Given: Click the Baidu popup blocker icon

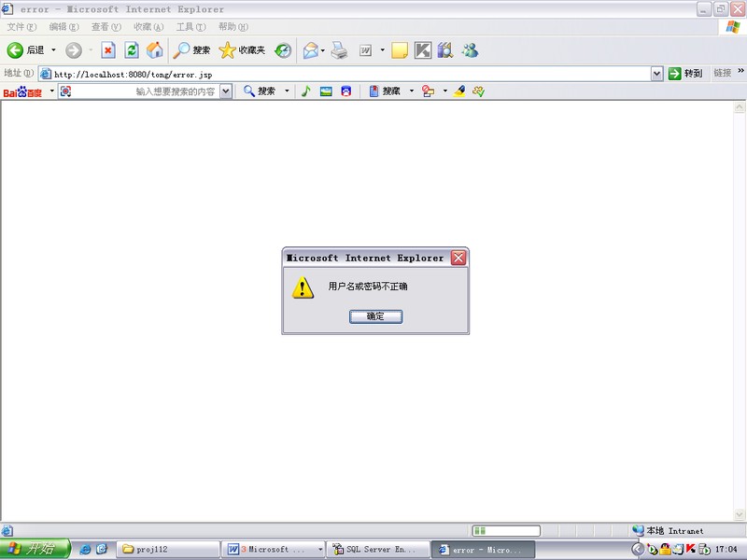Looking at the screenshot, I should point(429,91).
